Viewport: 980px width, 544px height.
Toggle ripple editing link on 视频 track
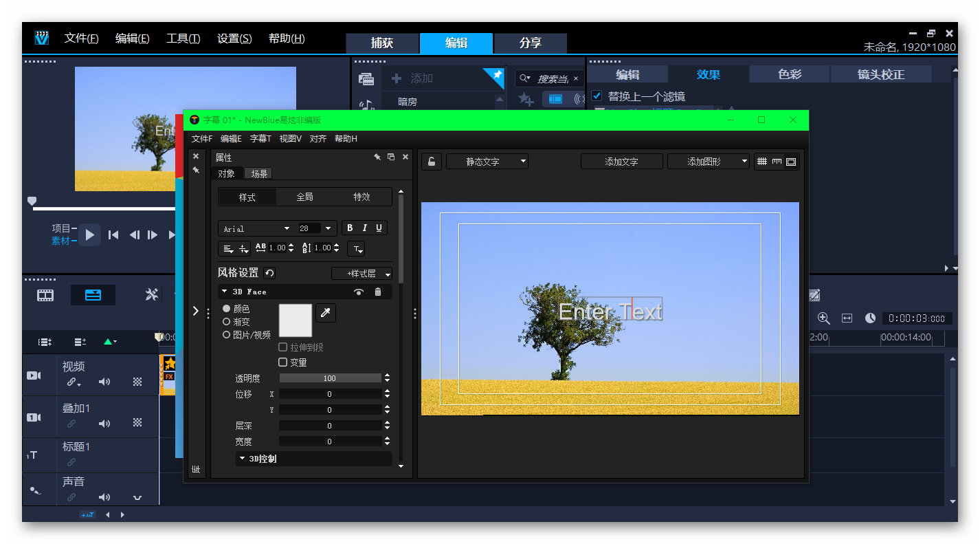[73, 382]
